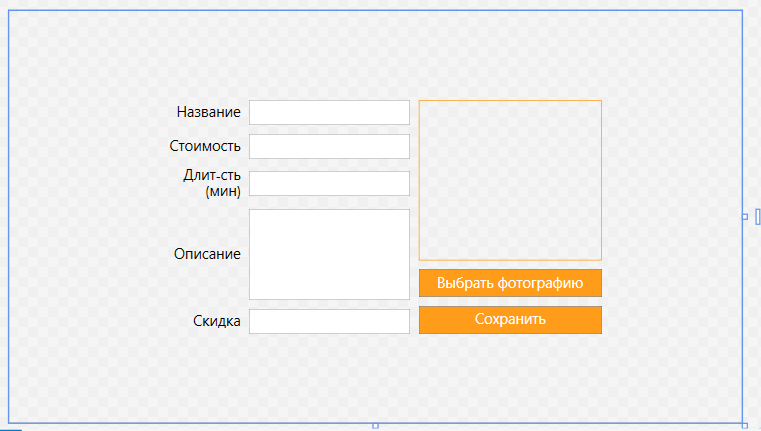This screenshot has width=761, height=431.
Task: Click inside the large Описание text area
Action: click(330, 254)
